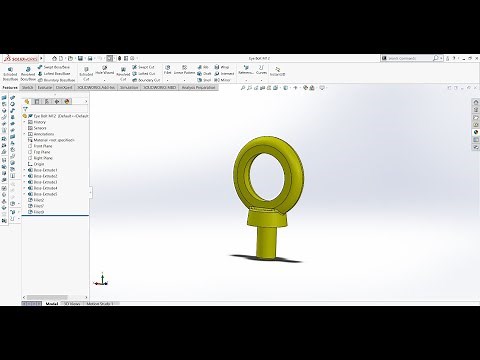The width and height of the screenshot is (480, 360).
Task: Select Material <not specified> item
Action: tap(51, 140)
